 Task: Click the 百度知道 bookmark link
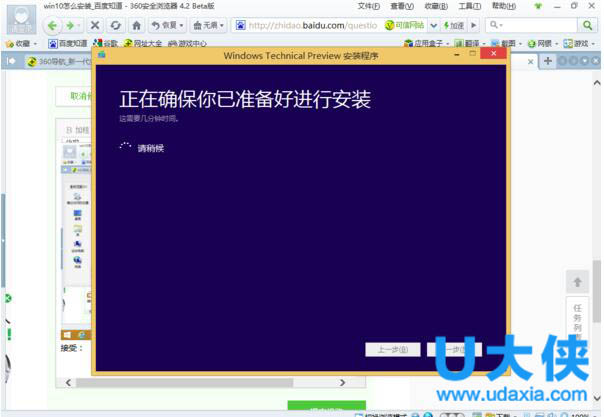[x=66, y=44]
